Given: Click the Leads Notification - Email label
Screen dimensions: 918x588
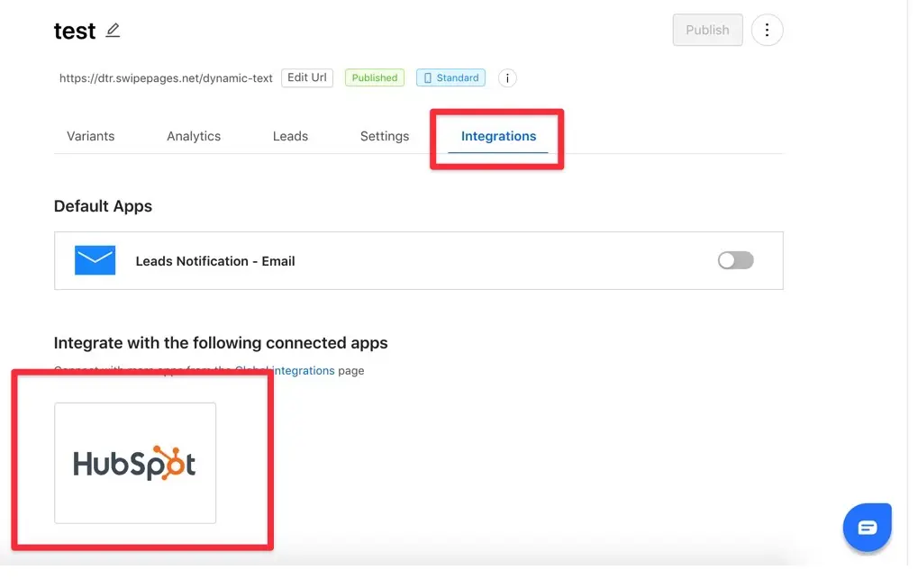Looking at the screenshot, I should point(215,261).
